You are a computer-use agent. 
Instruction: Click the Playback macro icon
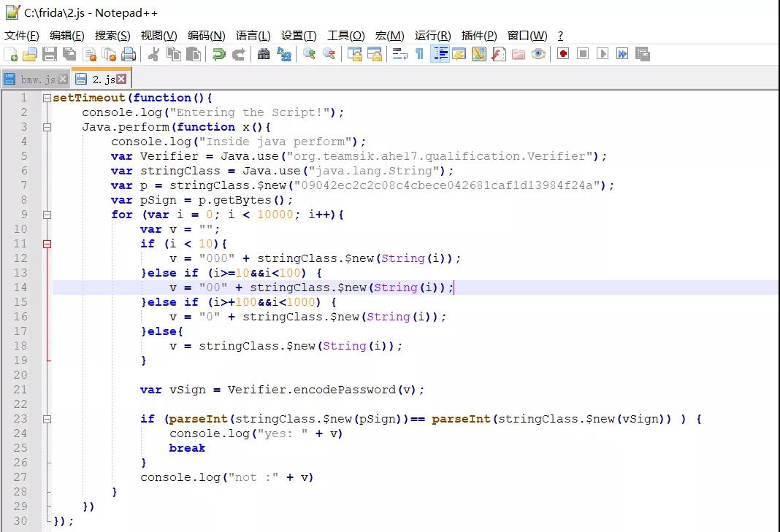coord(603,54)
